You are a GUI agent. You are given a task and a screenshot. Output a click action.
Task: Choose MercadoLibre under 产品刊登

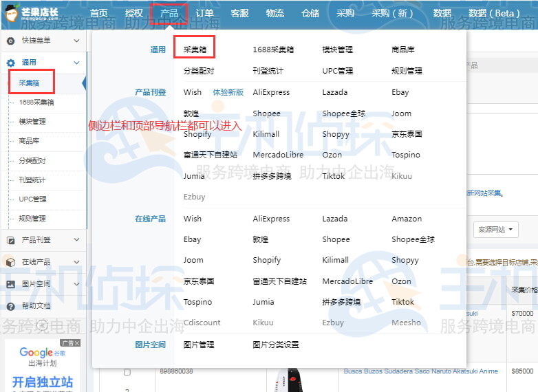pos(278,155)
